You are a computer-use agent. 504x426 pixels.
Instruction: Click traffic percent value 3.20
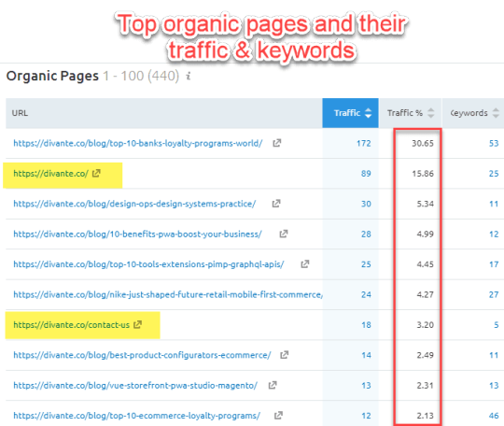[x=426, y=325]
